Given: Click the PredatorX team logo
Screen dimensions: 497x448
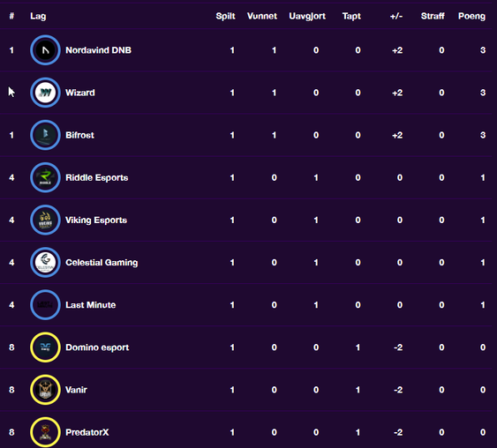Looking at the screenshot, I should pyautogui.click(x=45, y=432).
